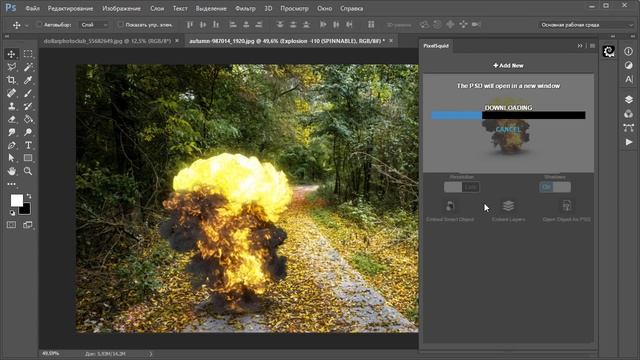640x360 pixels.
Task: Select the Move tool
Action: pos(11,54)
